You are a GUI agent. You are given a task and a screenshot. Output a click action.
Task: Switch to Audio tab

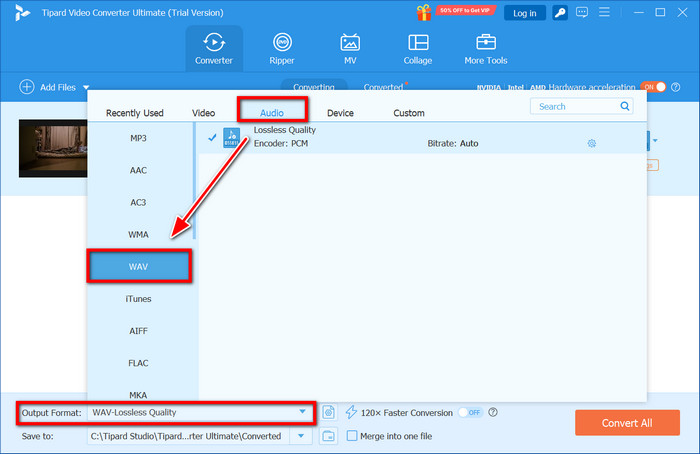pyautogui.click(x=272, y=113)
